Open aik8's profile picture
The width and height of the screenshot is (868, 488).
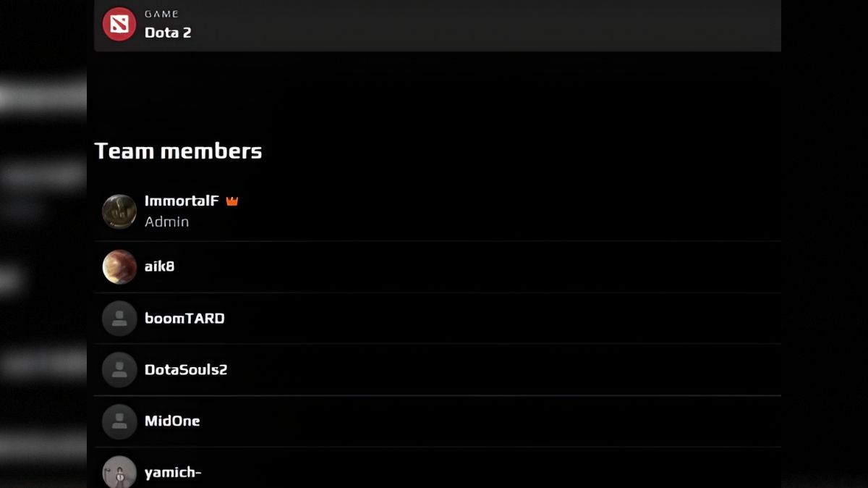pyautogui.click(x=119, y=267)
